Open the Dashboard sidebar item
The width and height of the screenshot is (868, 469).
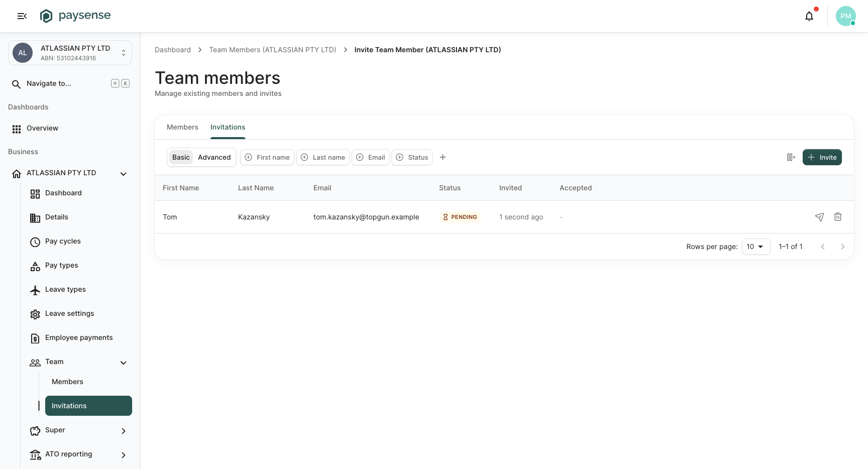(78, 193)
